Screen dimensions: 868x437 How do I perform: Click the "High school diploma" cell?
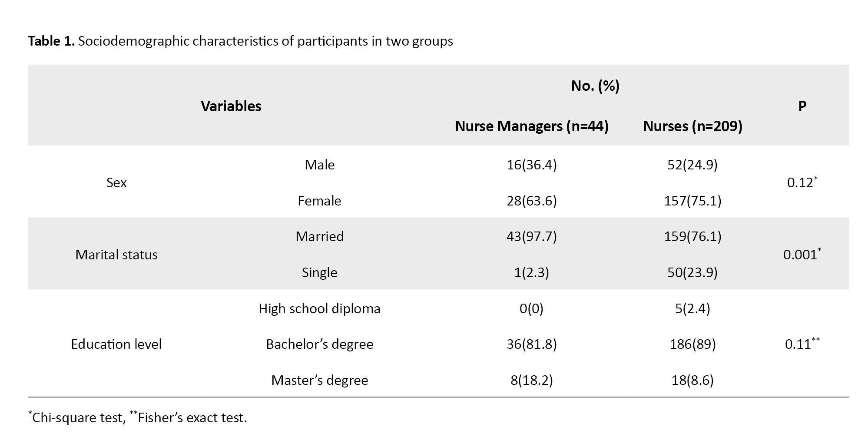click(319, 308)
